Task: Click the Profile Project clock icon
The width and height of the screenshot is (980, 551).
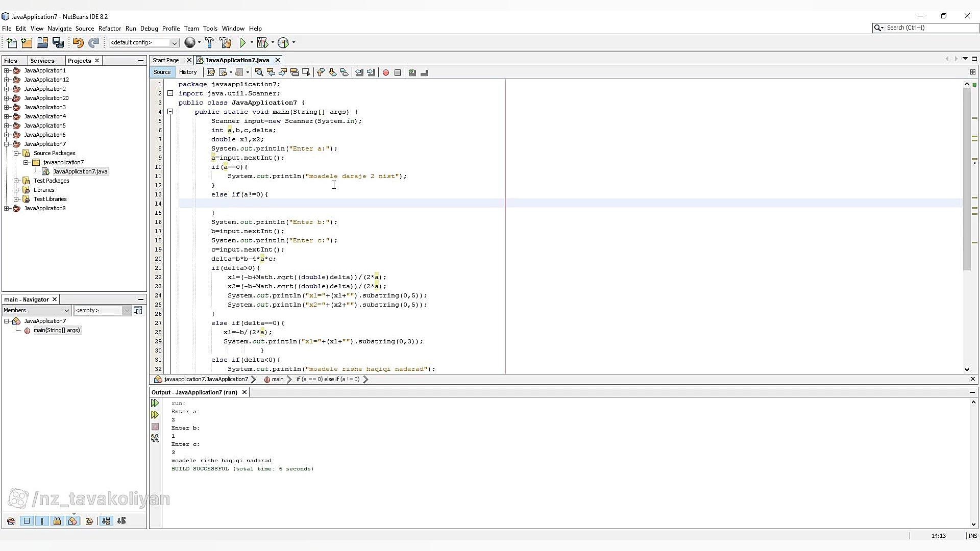Action: pyautogui.click(x=283, y=43)
